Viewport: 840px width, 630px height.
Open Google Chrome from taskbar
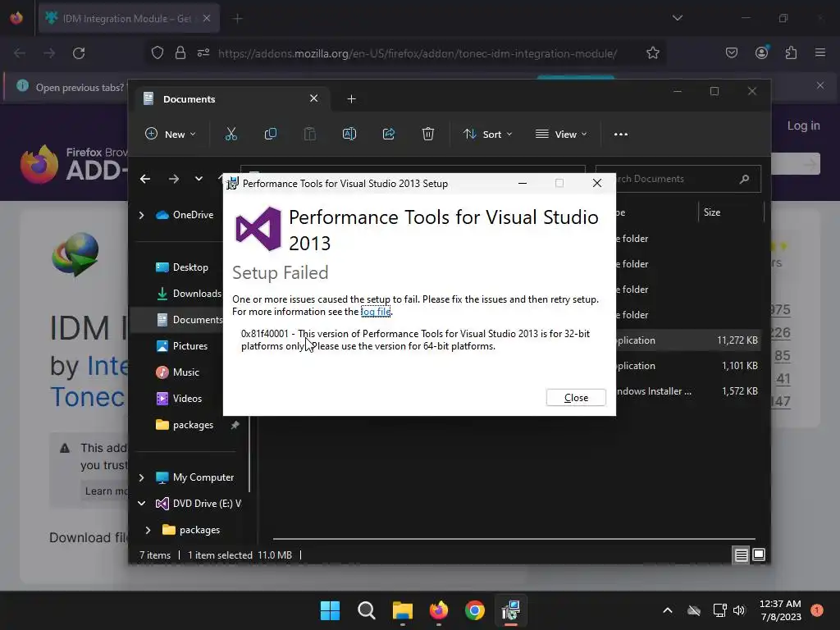pos(475,610)
